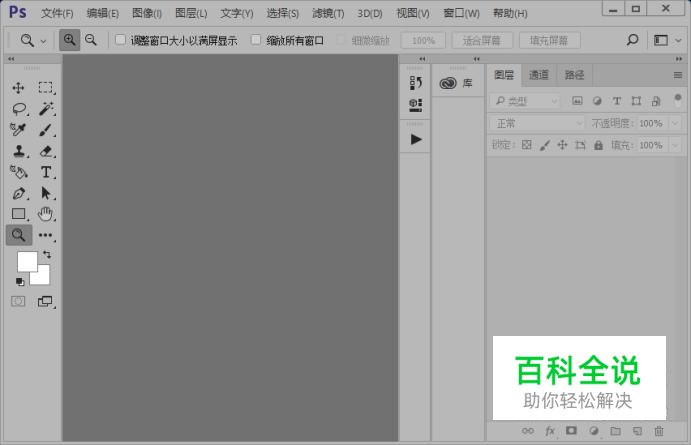The width and height of the screenshot is (691, 445).
Task: Open the Properties panel icon
Action: click(x=416, y=105)
